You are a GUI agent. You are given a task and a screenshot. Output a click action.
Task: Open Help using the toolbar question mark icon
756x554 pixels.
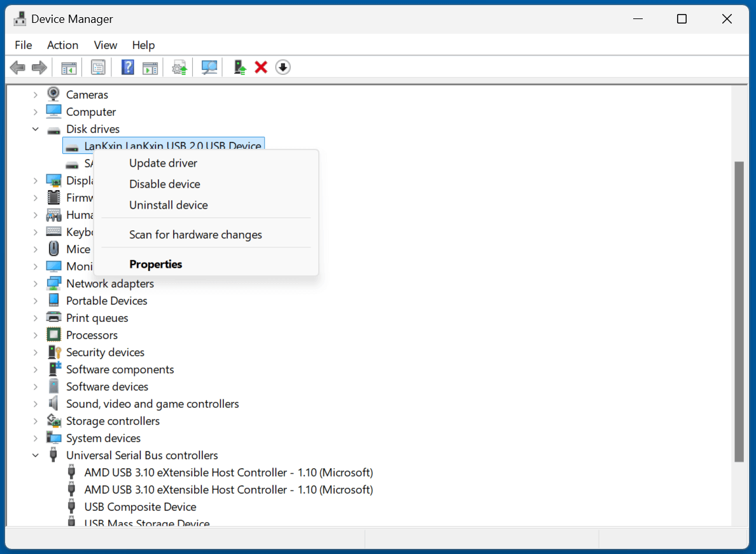pos(127,67)
